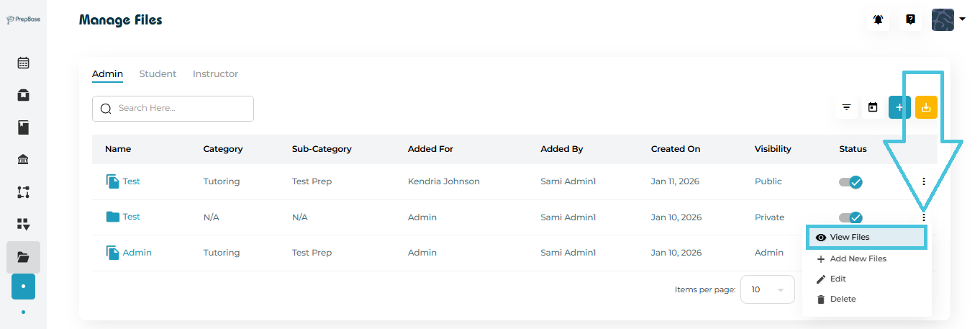Open the filter list icon
Viewport: 980px width, 329px height.
point(847,108)
